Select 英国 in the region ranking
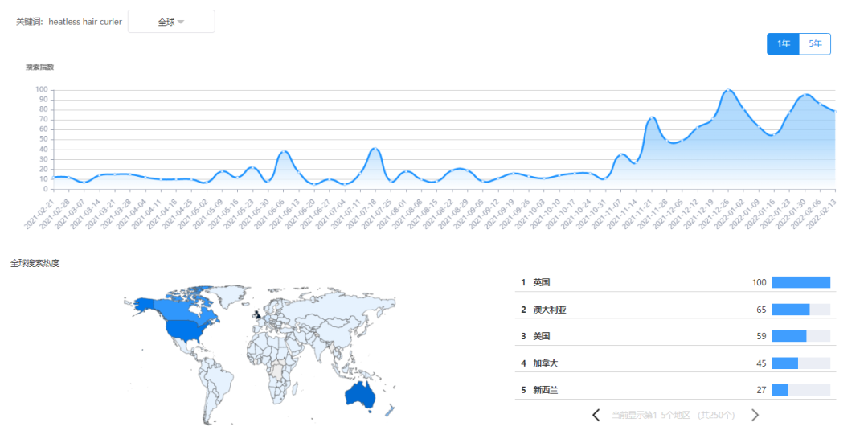The height and width of the screenshot is (439, 868). click(542, 282)
